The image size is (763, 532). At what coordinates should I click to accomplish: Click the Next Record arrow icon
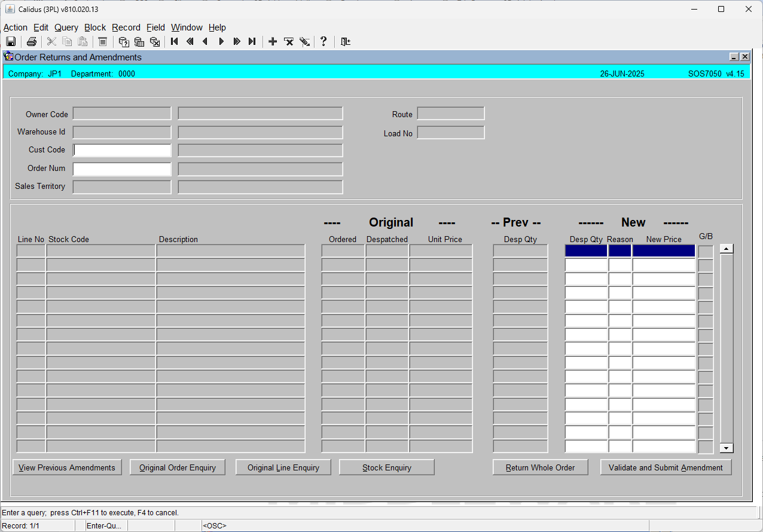point(221,41)
